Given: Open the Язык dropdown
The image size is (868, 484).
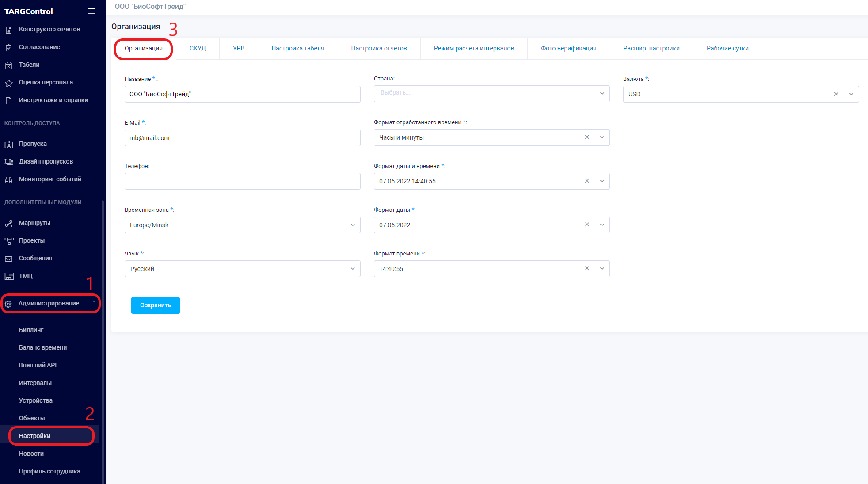Looking at the screenshot, I should click(x=242, y=269).
